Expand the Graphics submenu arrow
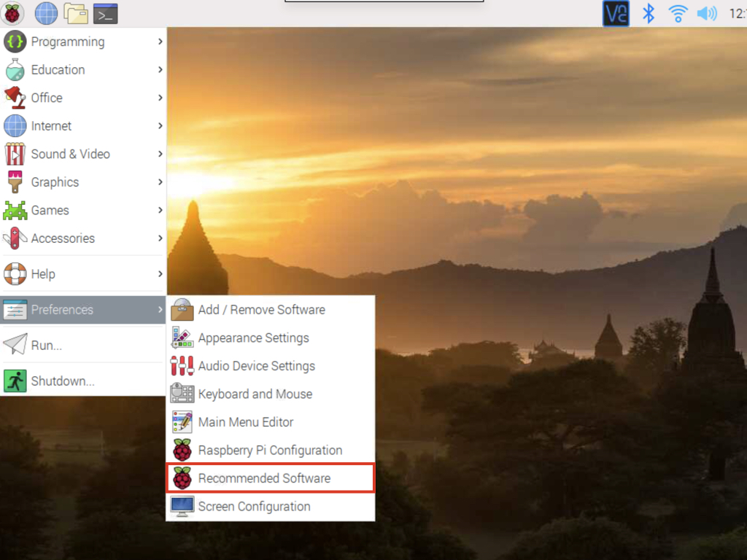Viewport: 747px width, 560px height. point(160,182)
